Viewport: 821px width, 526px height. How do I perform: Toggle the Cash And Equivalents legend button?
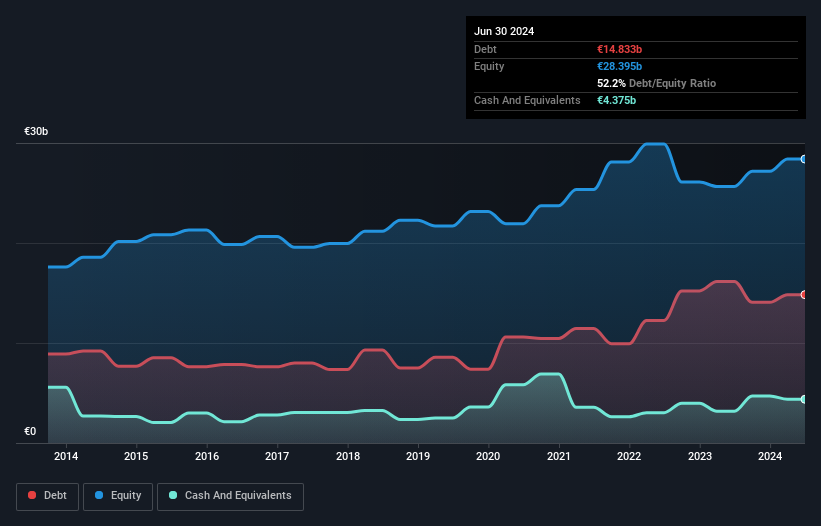click(x=230, y=496)
